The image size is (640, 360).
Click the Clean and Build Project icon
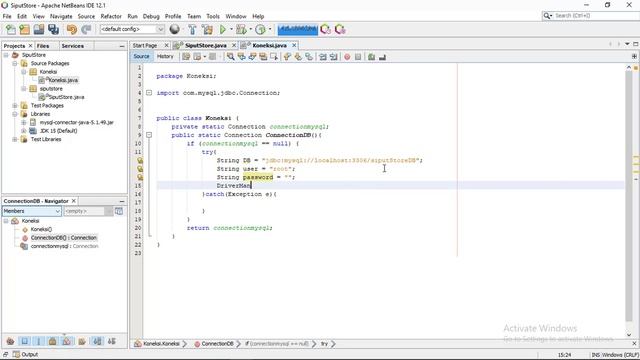207,29
